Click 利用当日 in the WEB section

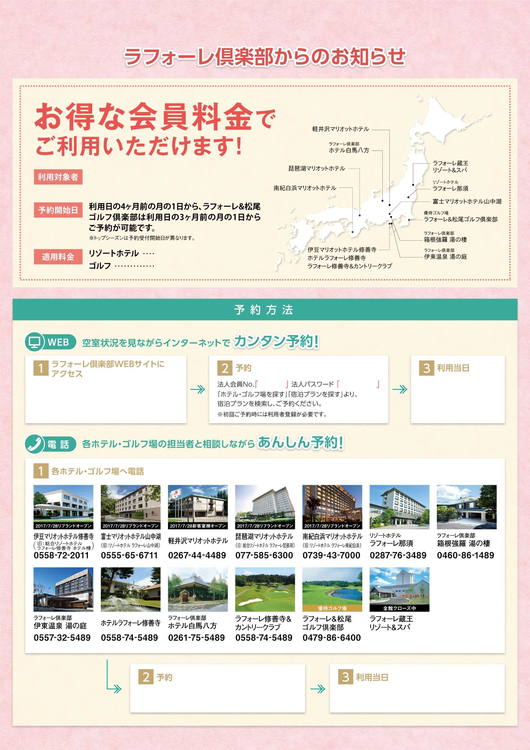click(x=453, y=368)
